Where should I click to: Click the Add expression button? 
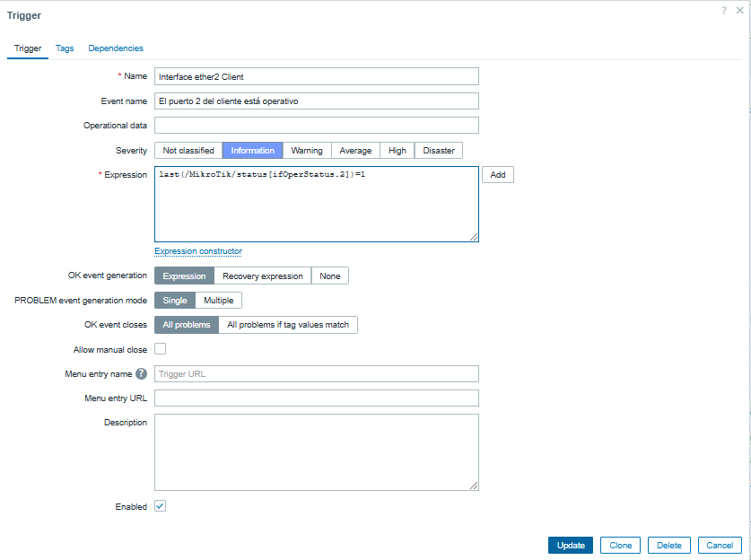click(x=498, y=175)
